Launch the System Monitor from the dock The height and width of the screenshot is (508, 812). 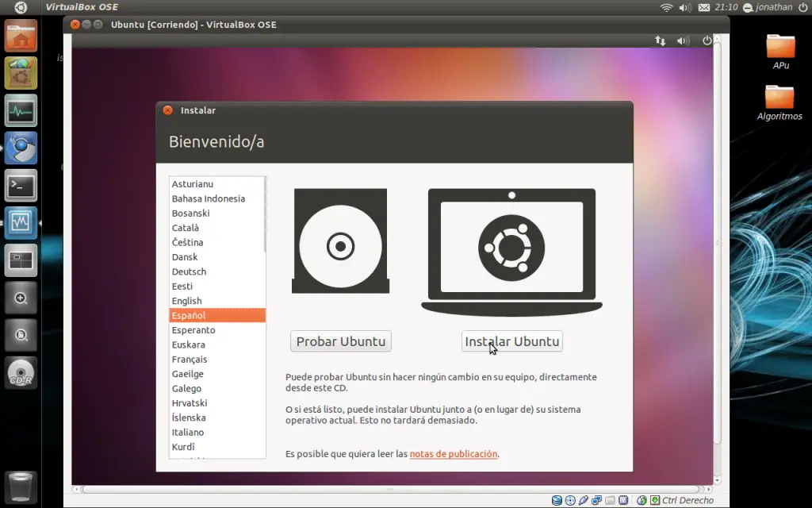pos(21,110)
